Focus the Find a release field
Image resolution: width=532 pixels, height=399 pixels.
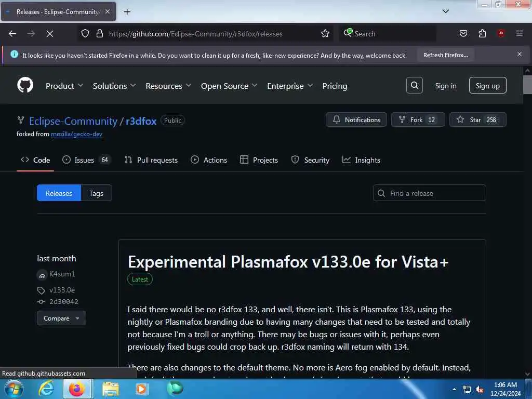click(x=429, y=193)
